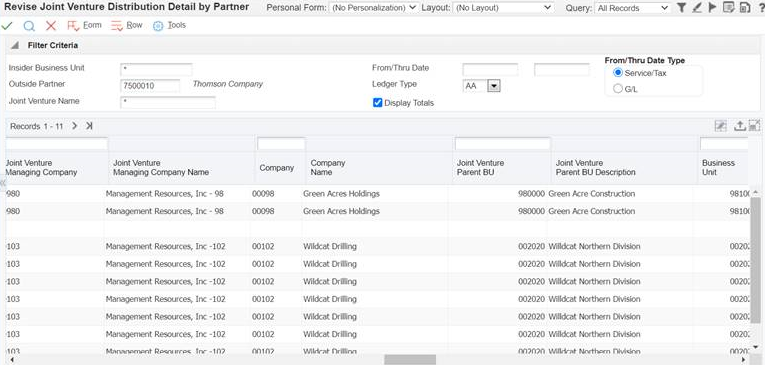Open the Ledger Type dropdown arrow
The height and width of the screenshot is (365, 765).
pos(494,86)
